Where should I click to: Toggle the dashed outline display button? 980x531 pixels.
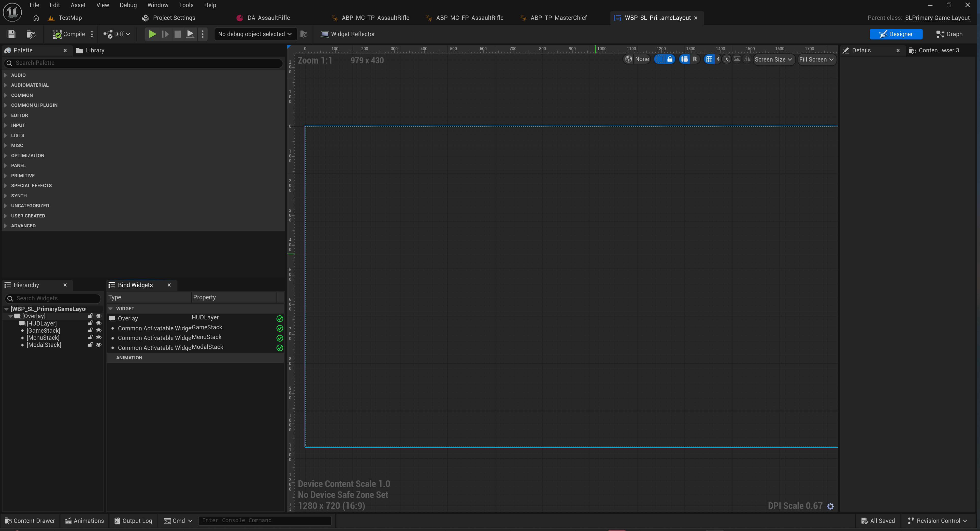click(659, 59)
